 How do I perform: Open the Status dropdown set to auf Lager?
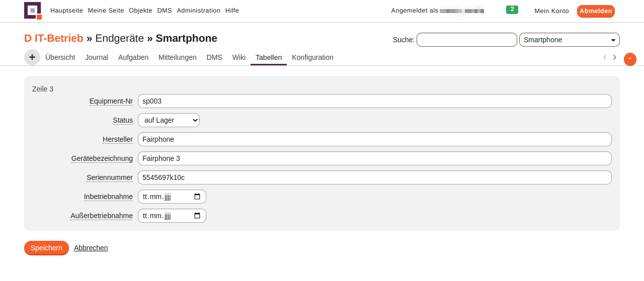point(169,120)
